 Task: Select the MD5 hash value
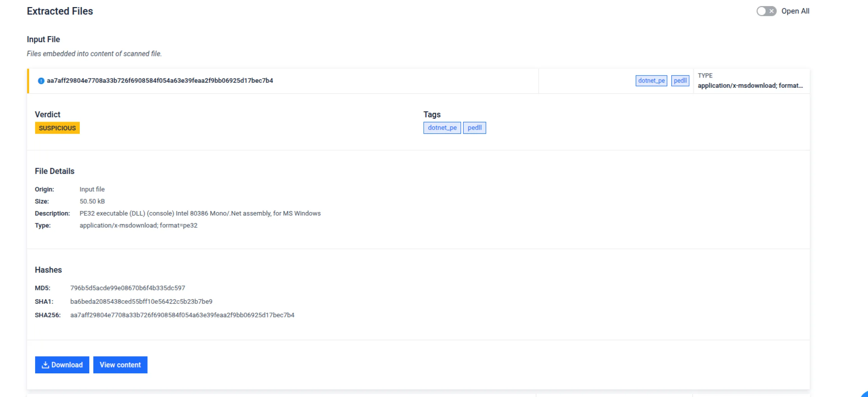tap(128, 288)
